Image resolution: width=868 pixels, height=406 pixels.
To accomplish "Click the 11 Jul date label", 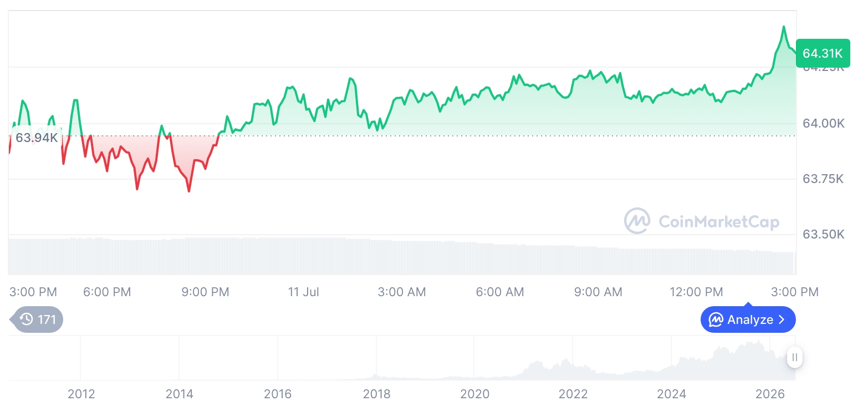I will tap(303, 292).
